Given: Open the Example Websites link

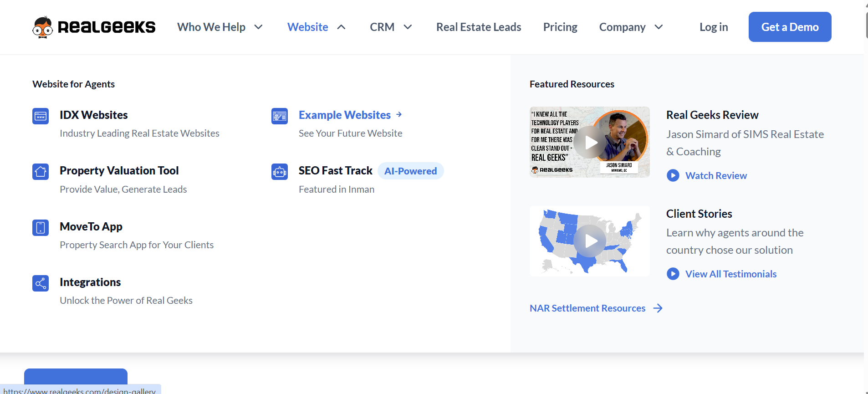Looking at the screenshot, I should (x=345, y=115).
